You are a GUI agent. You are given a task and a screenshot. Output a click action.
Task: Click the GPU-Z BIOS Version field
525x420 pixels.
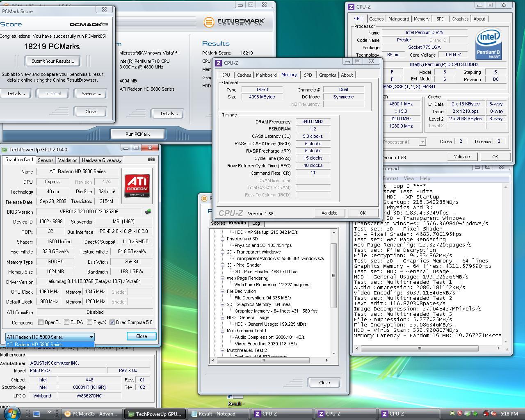pyautogui.click(x=89, y=212)
